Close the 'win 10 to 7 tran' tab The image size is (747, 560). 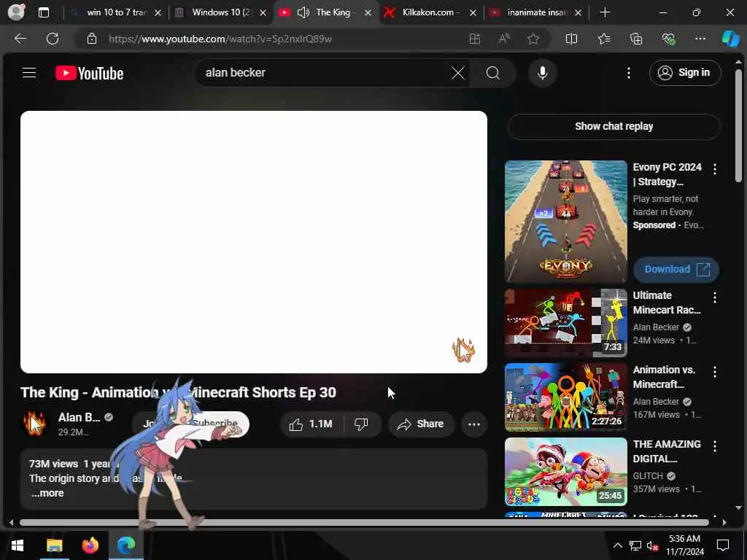[158, 13]
